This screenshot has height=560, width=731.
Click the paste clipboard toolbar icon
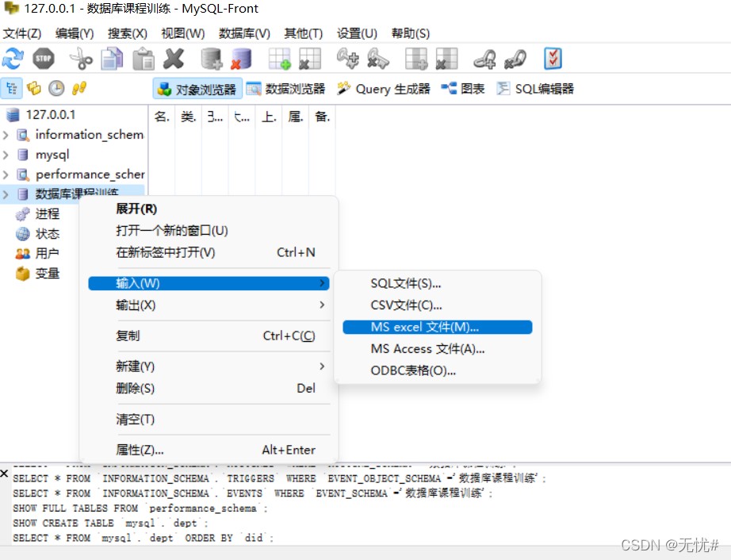[x=144, y=59]
